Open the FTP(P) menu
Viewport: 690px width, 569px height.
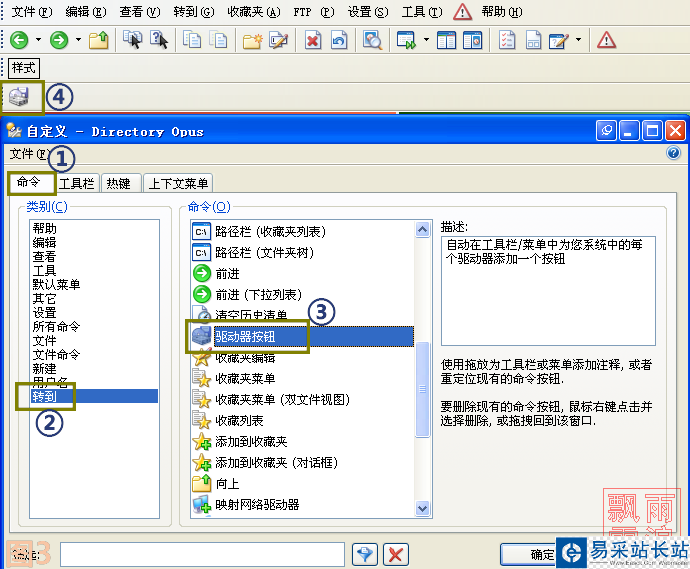coord(314,12)
